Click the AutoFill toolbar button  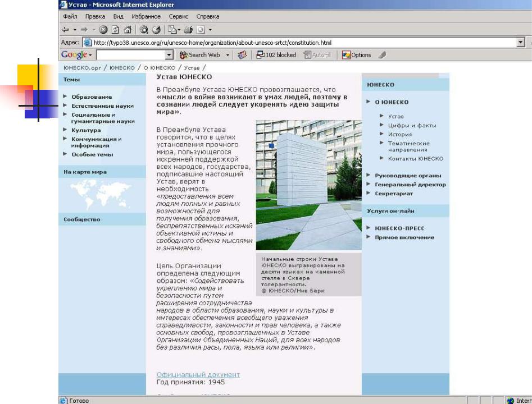click(x=317, y=55)
